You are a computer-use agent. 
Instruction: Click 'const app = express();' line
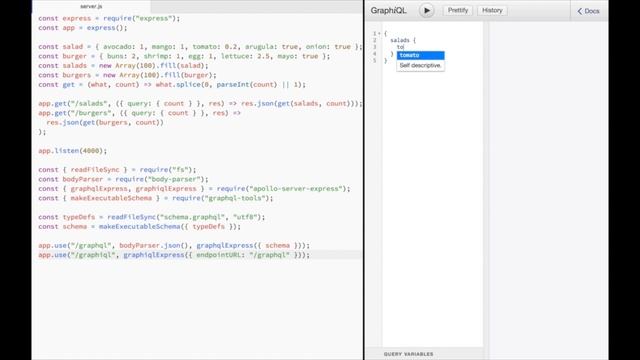pos(83,28)
